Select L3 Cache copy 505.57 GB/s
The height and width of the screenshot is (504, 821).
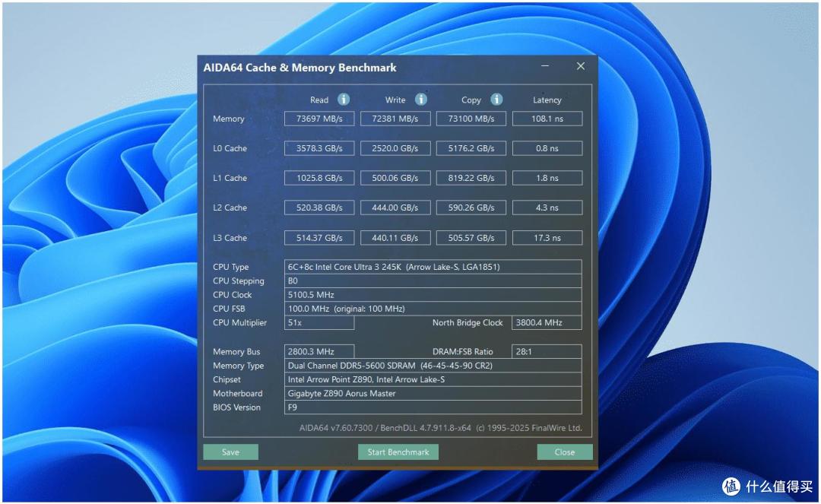click(471, 238)
